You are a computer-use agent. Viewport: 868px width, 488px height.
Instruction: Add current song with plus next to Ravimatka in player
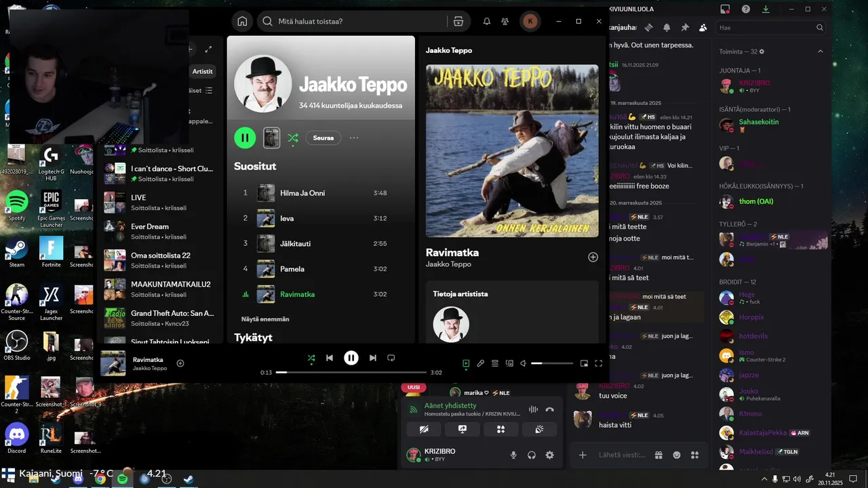180,363
